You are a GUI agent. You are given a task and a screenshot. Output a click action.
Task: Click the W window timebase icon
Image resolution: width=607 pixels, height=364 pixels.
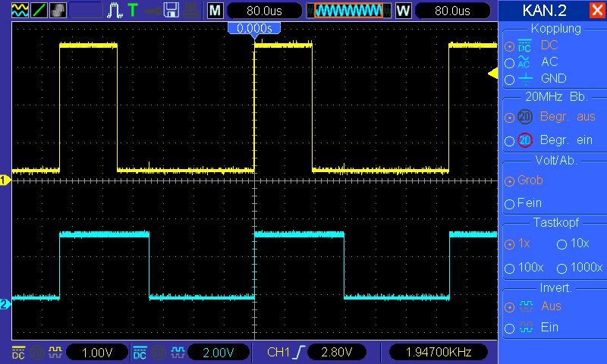pyautogui.click(x=403, y=11)
